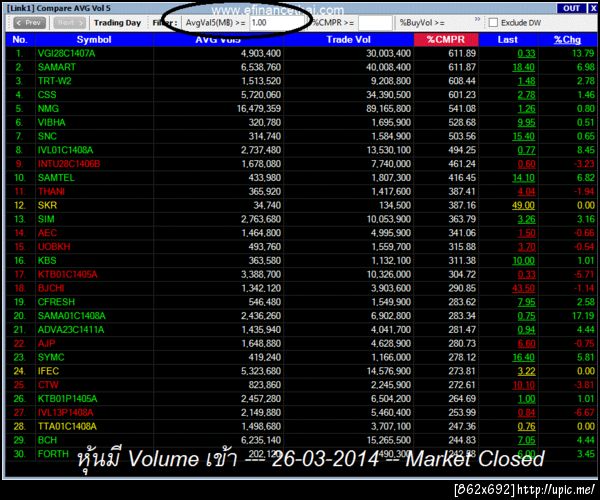
Task: Click the %BuyVol >= filter label
Action: click(x=422, y=23)
